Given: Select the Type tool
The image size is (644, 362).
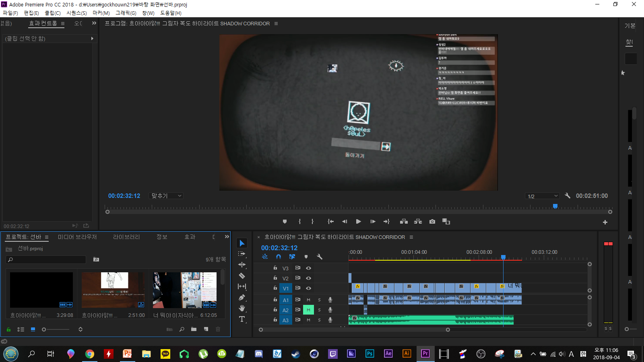Looking at the screenshot, I should [242, 319].
